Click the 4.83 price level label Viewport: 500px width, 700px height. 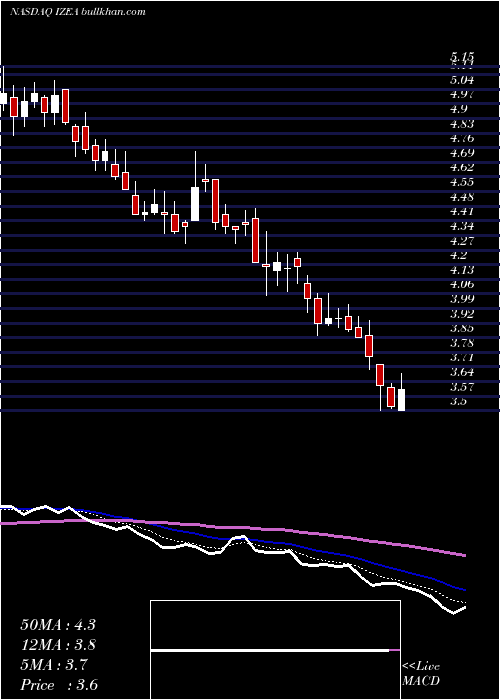(462, 124)
